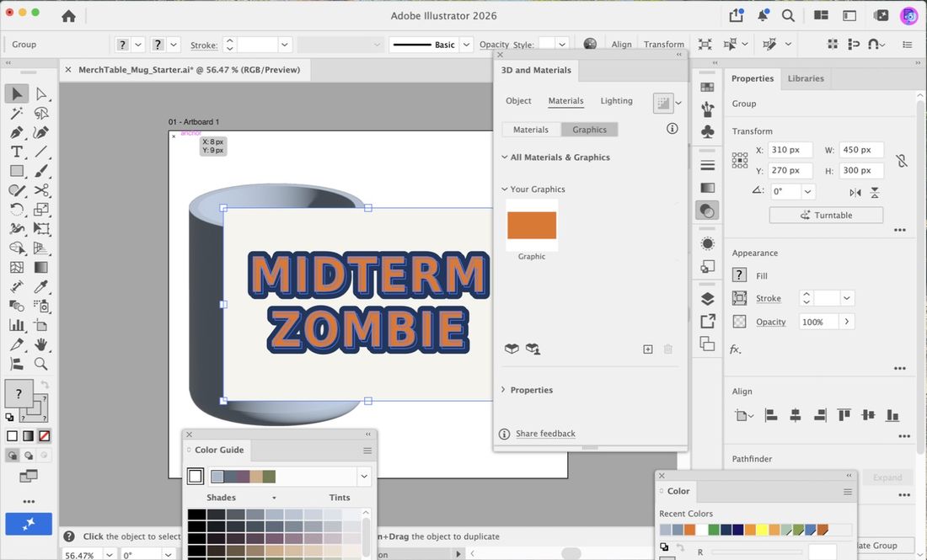This screenshot has width=927, height=560.
Task: Click the Turntable button
Action: [x=826, y=215]
